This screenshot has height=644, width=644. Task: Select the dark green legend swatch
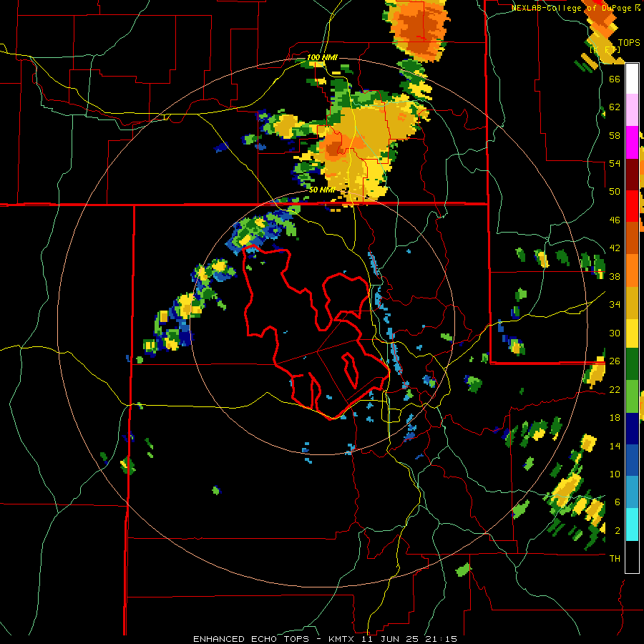click(x=632, y=364)
